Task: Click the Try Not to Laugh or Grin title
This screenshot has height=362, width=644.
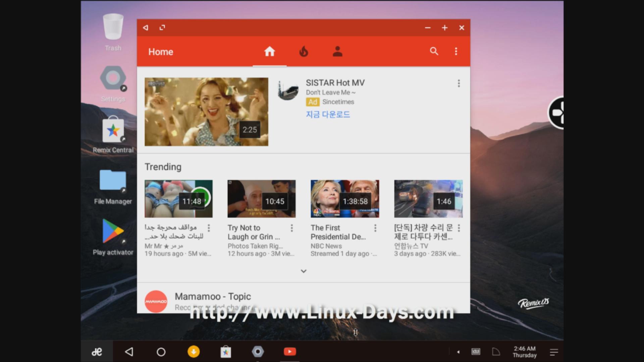Action: [x=254, y=232]
